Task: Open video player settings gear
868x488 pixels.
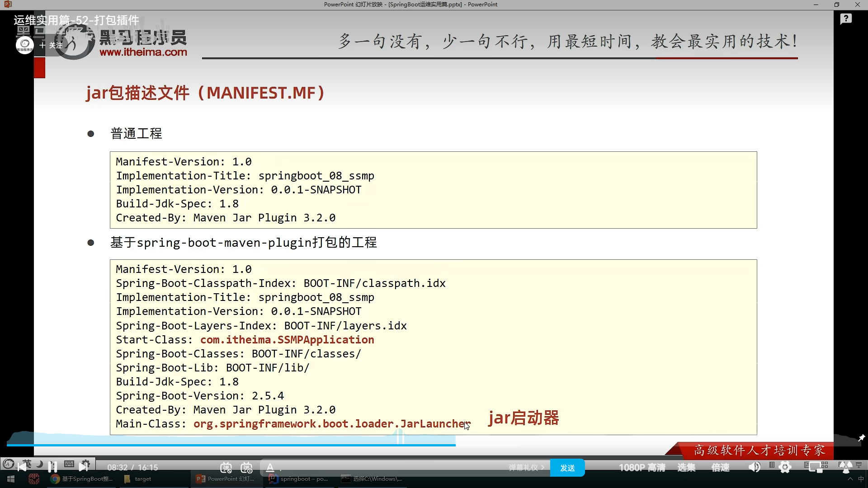Action: pyautogui.click(x=785, y=467)
